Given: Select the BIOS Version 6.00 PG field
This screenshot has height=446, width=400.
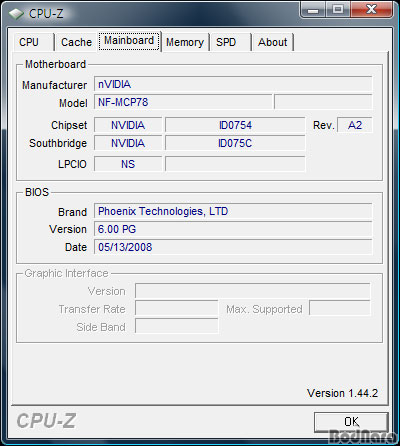Looking at the screenshot, I should [x=233, y=229].
